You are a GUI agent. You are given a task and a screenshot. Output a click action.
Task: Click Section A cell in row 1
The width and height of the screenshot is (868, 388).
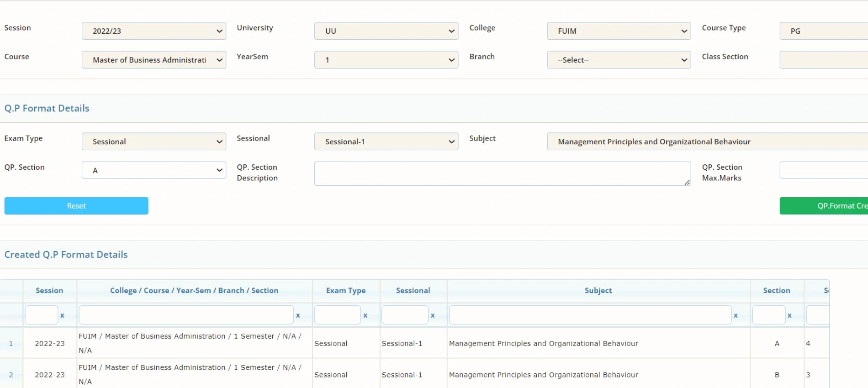click(x=777, y=344)
